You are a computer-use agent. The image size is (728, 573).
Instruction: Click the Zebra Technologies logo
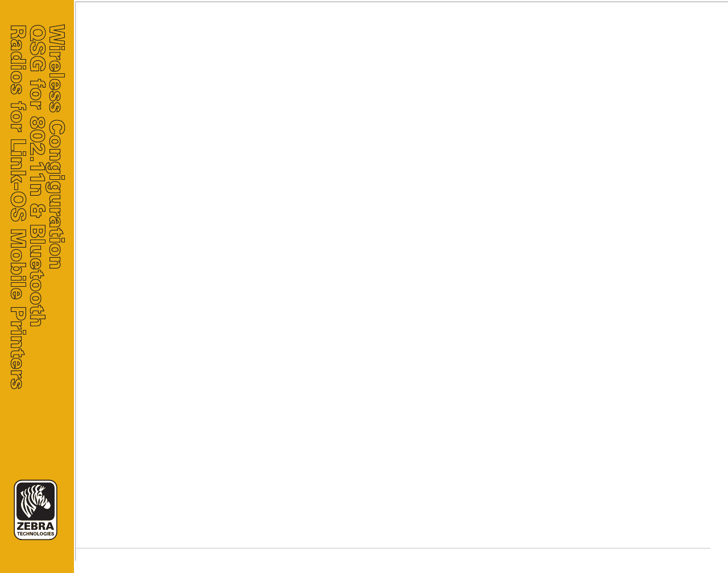tap(35, 510)
